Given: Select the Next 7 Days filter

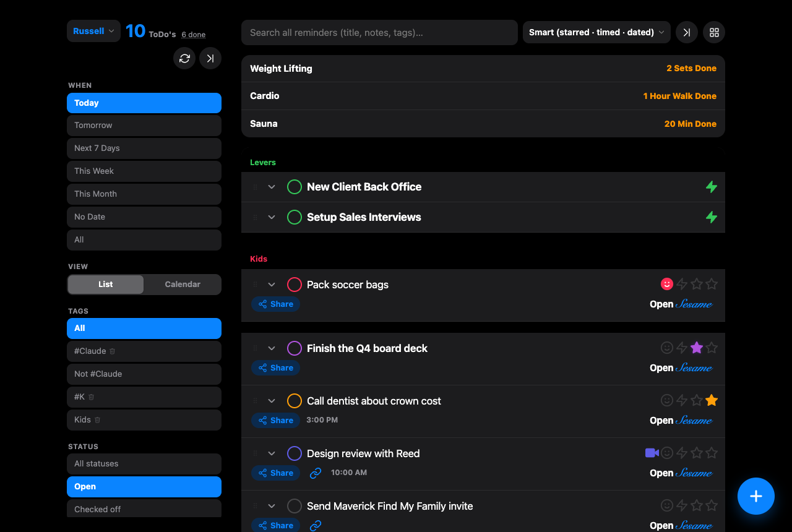Looking at the screenshot, I should [144, 148].
